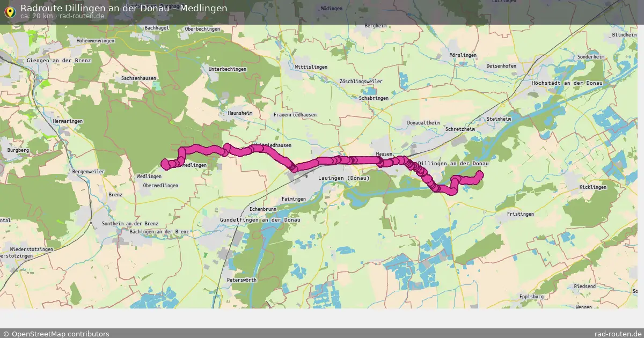
Task: Click the 'Schretzheim' label
Action: point(460,129)
